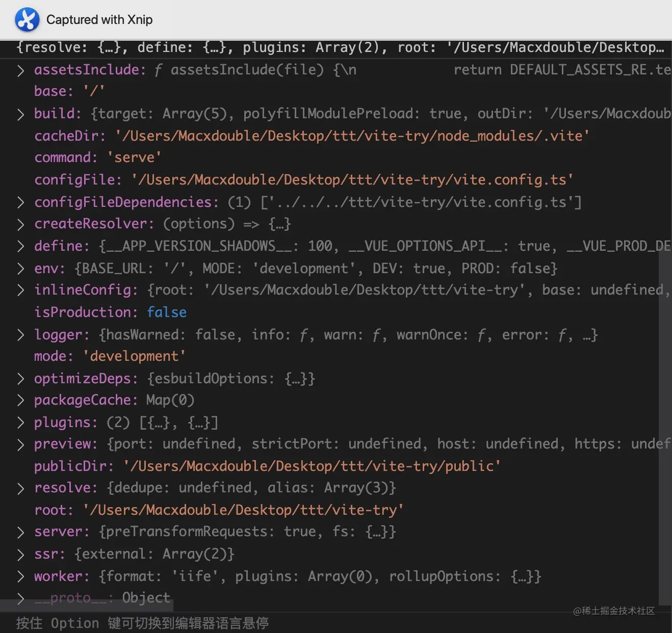Expand packageCache Map(0) entry
This screenshot has width=672, height=633.
(20, 401)
